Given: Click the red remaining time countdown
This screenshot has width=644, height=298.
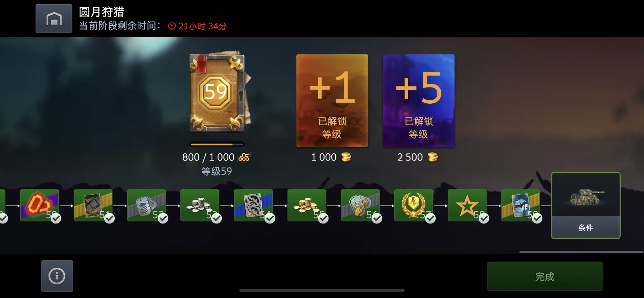Looking at the screenshot, I should click(198, 26).
